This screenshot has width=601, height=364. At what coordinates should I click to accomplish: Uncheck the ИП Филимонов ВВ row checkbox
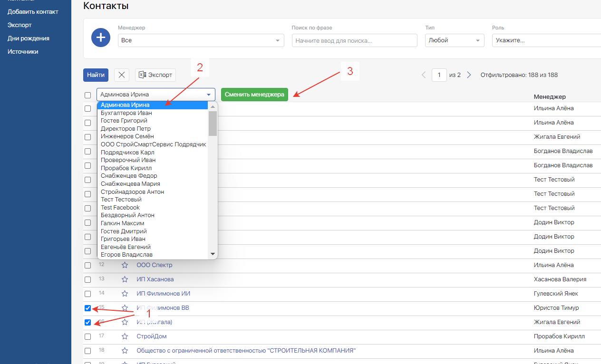click(x=87, y=308)
